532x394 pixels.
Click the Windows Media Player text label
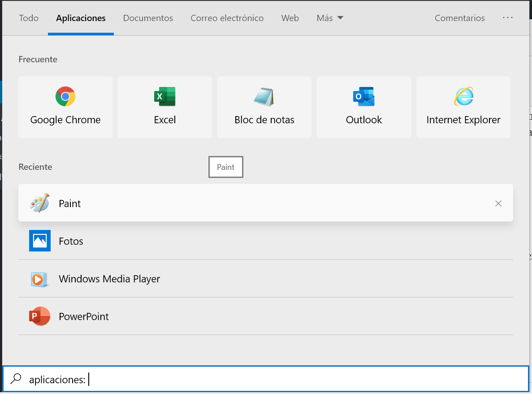click(109, 279)
